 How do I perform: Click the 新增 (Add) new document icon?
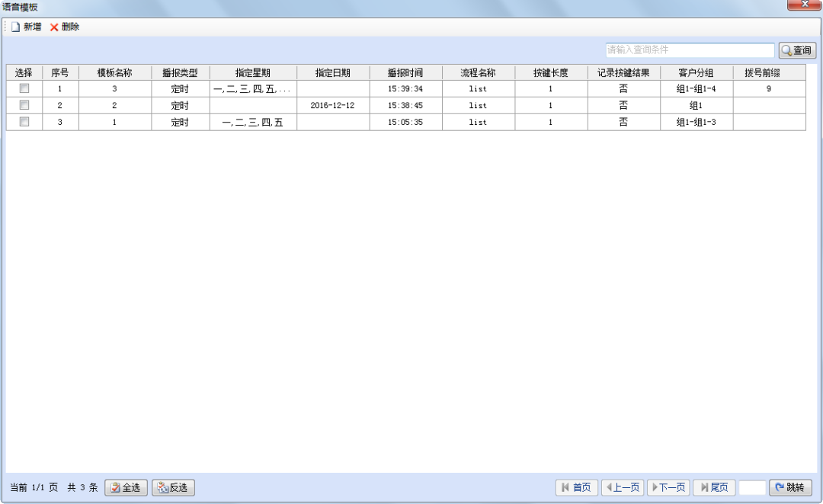tap(15, 27)
